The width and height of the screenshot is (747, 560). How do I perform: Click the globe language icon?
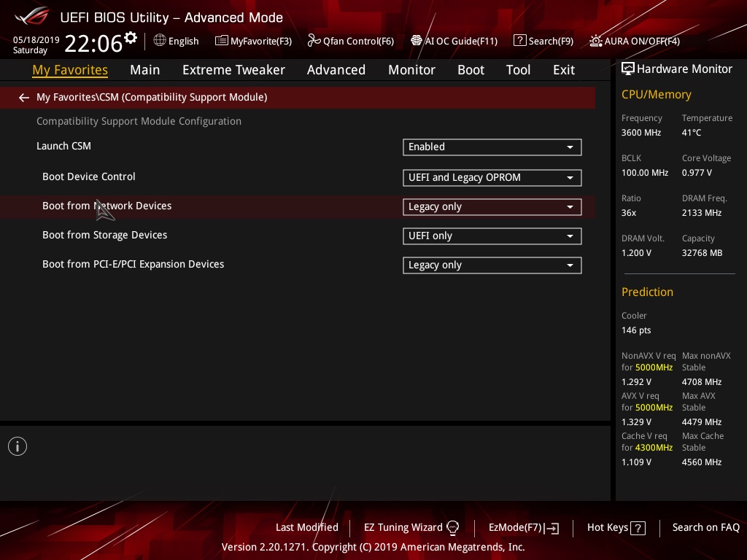[x=160, y=40]
